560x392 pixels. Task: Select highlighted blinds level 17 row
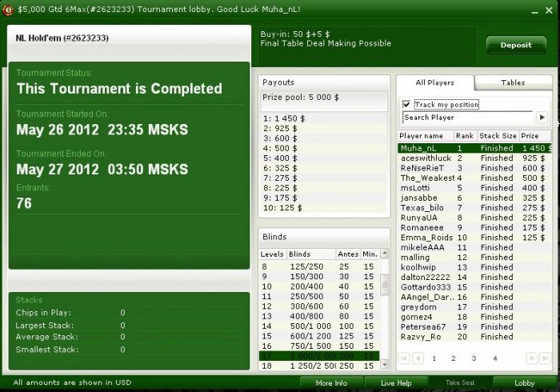[319, 356]
